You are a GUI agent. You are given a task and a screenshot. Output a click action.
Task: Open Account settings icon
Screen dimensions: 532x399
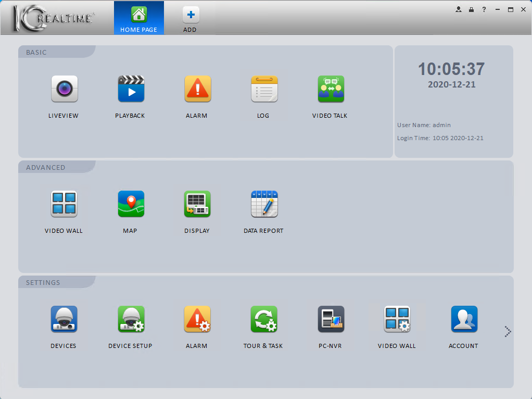pos(464,319)
